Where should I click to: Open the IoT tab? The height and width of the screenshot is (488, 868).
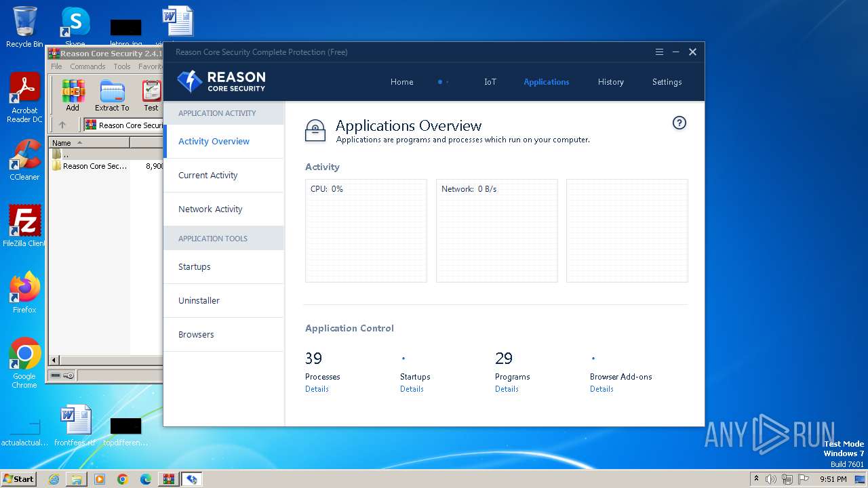click(490, 82)
